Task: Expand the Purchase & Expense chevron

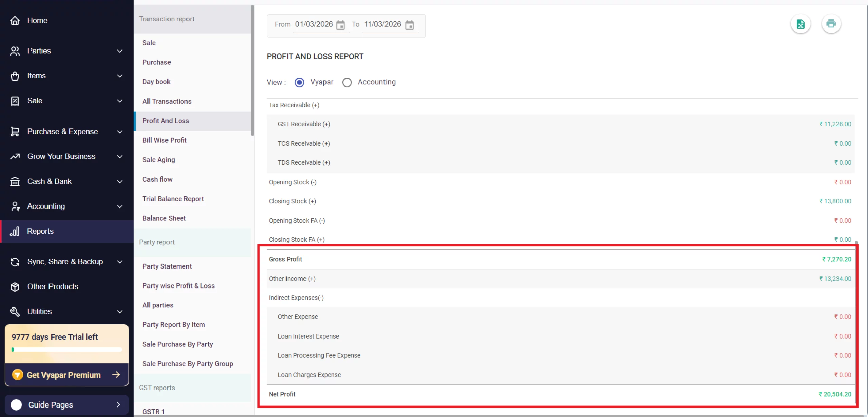Action: click(120, 132)
